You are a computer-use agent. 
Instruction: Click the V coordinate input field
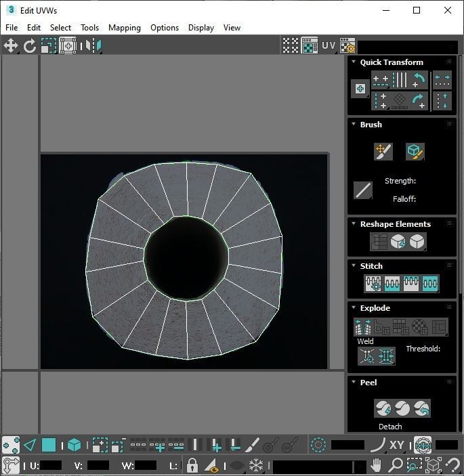pyautogui.click(x=98, y=465)
